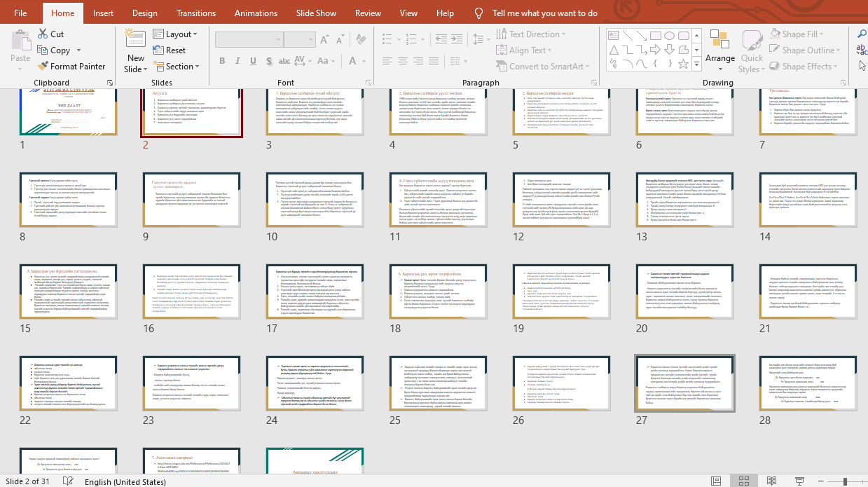Open the Design tab

145,13
